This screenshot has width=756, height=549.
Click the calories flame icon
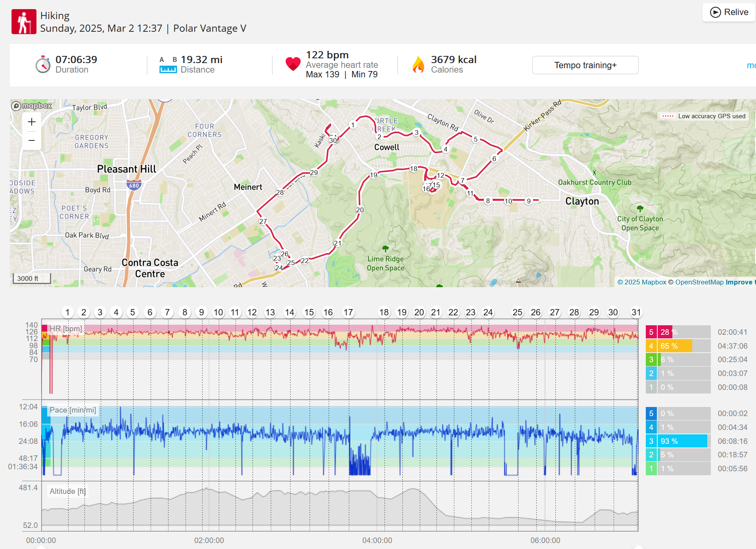click(x=418, y=65)
